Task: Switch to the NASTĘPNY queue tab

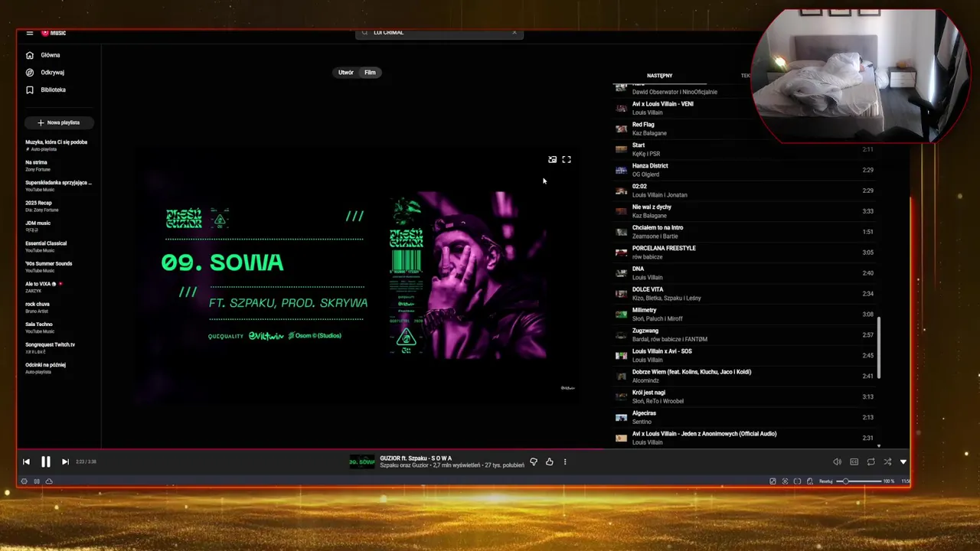Action: (659, 76)
